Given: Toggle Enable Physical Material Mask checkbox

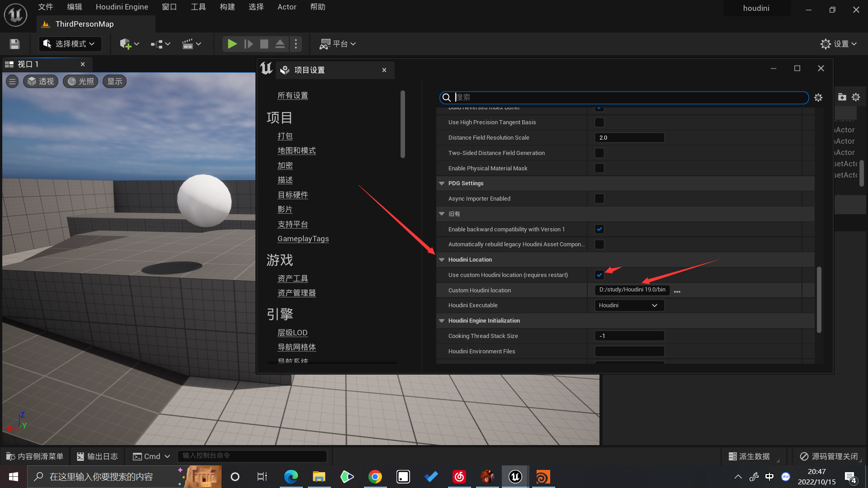Looking at the screenshot, I should (599, 168).
